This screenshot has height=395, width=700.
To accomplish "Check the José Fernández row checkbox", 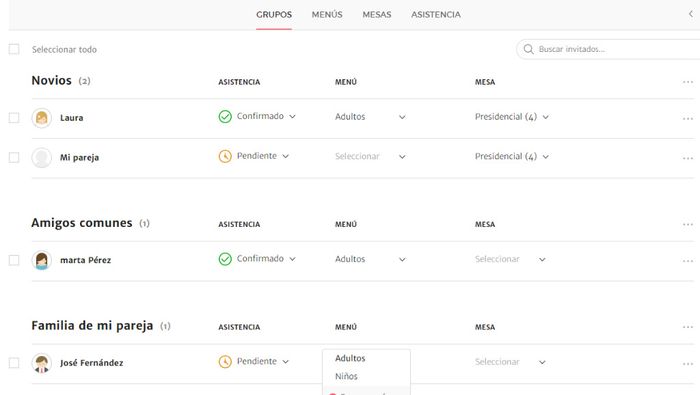I will (14, 363).
